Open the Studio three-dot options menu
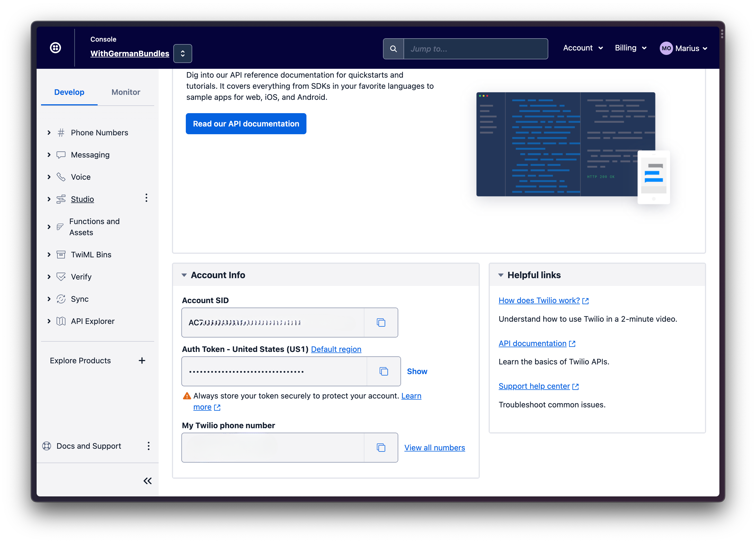This screenshot has width=756, height=543. (146, 198)
